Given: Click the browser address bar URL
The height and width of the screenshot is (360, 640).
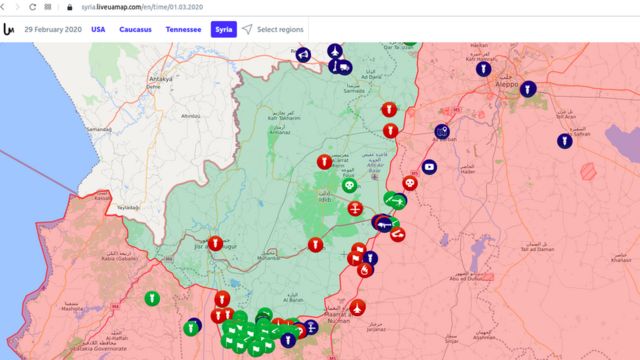Looking at the screenshot, I should tap(142, 7).
